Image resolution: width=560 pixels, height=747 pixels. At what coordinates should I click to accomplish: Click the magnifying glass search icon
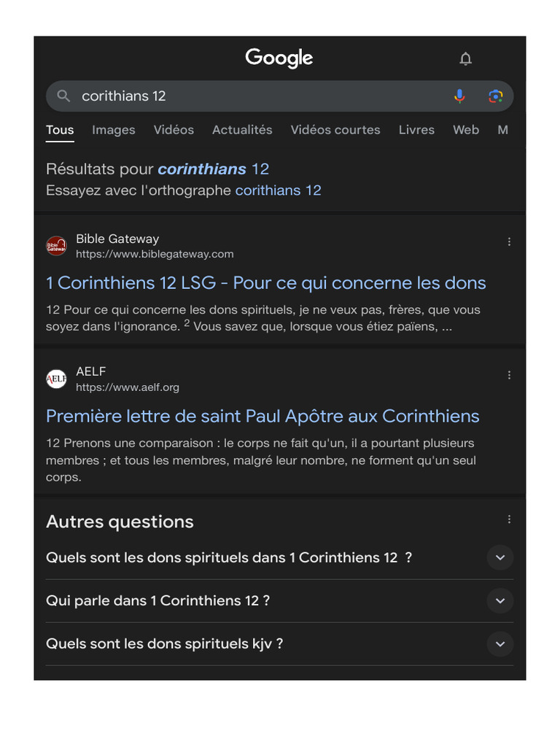click(64, 96)
